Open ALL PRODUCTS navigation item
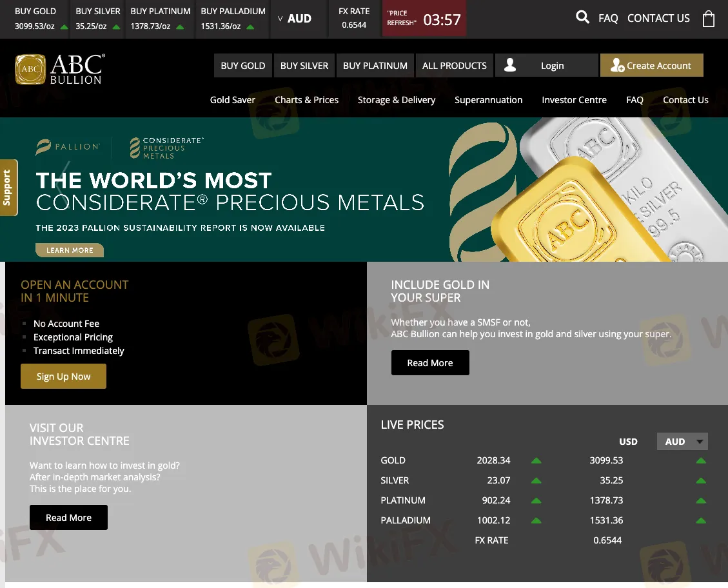Image resolution: width=728 pixels, height=588 pixels. click(454, 65)
